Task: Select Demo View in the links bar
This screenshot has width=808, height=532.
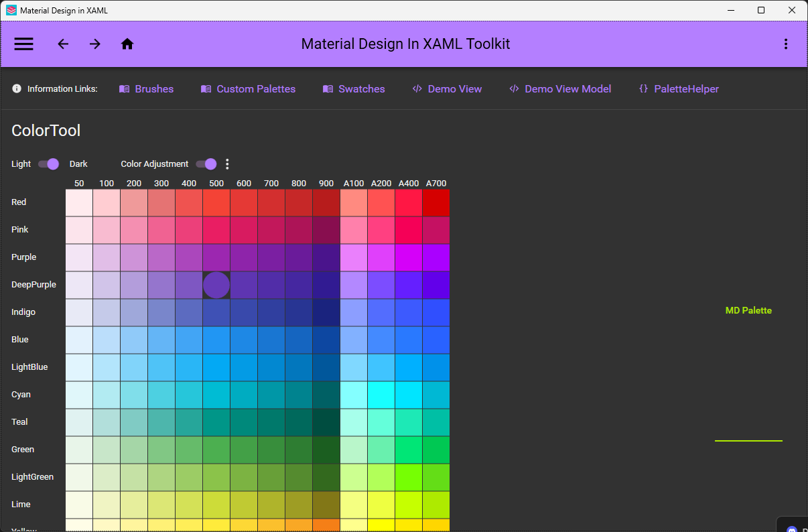Action: click(x=454, y=88)
